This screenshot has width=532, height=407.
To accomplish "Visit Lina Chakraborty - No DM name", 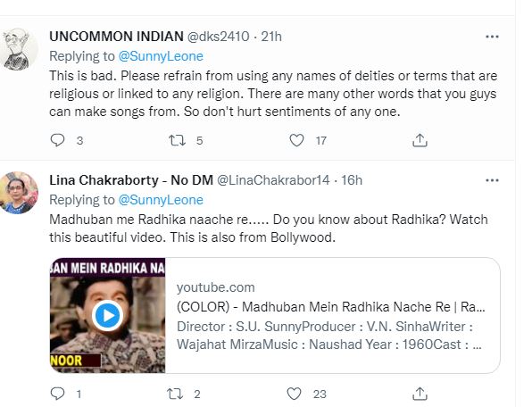I will pos(131,180).
